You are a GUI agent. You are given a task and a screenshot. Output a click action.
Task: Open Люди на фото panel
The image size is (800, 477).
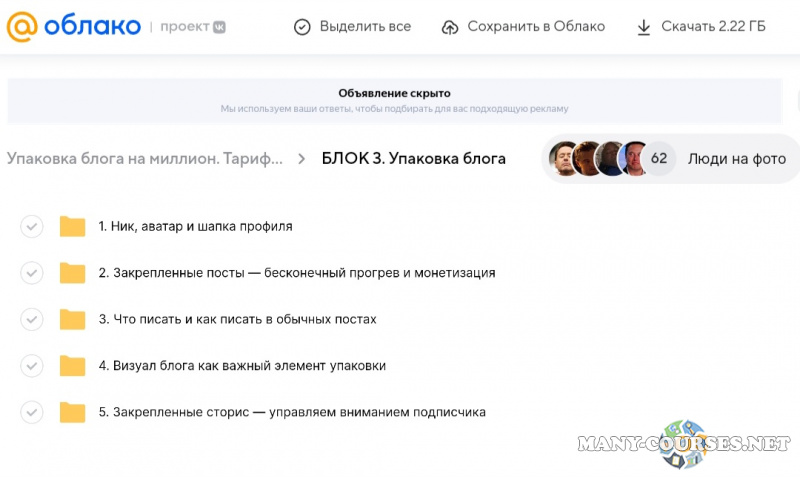tap(736, 159)
